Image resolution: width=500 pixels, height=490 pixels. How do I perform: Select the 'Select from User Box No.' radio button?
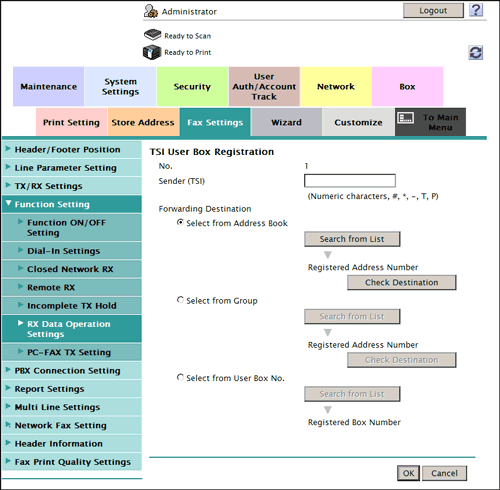180,377
